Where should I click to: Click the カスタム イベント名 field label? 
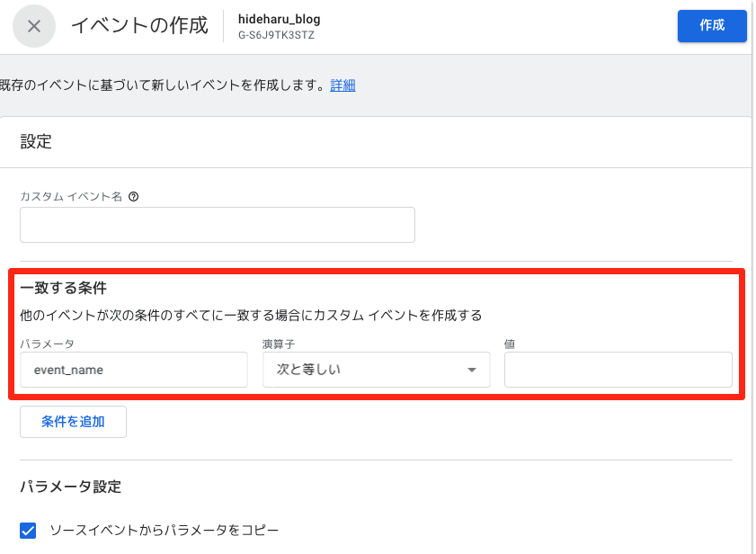click(70, 196)
